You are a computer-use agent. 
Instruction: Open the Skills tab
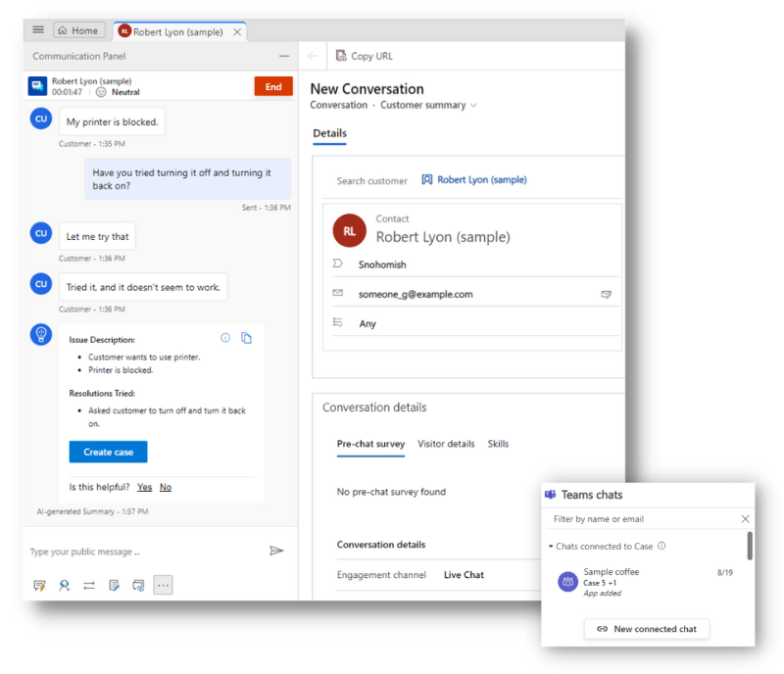[498, 444]
